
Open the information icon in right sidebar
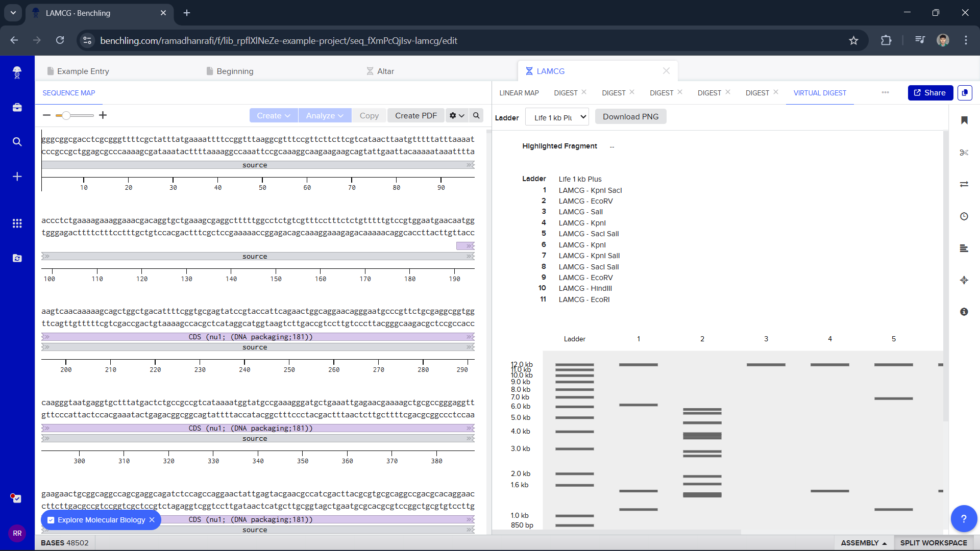pos(964,312)
